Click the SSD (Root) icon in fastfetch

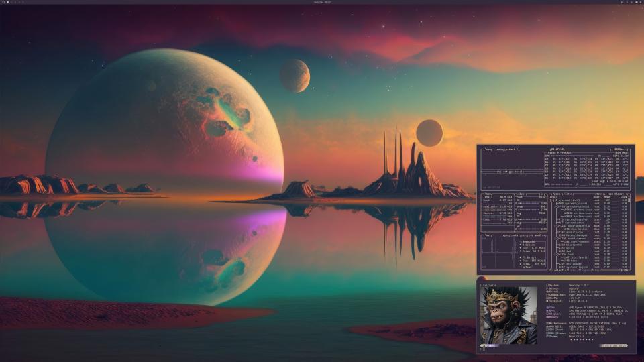pos(547,330)
